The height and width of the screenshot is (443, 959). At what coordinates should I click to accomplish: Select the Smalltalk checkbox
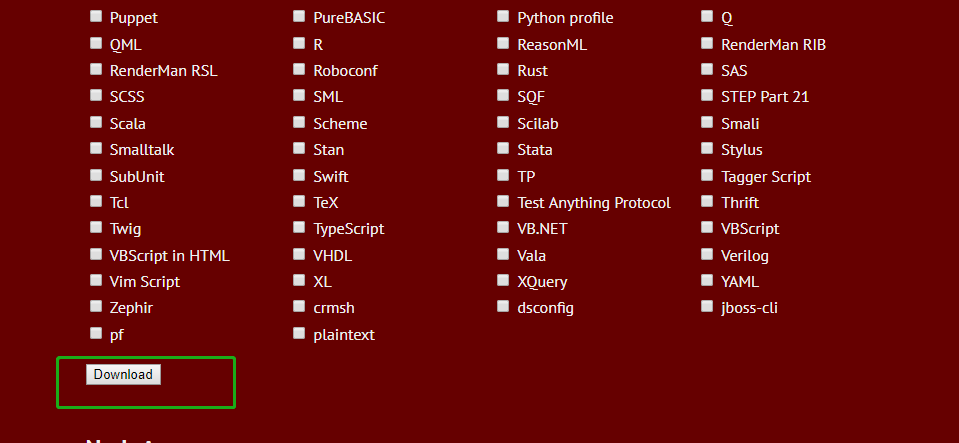pyautogui.click(x=96, y=149)
